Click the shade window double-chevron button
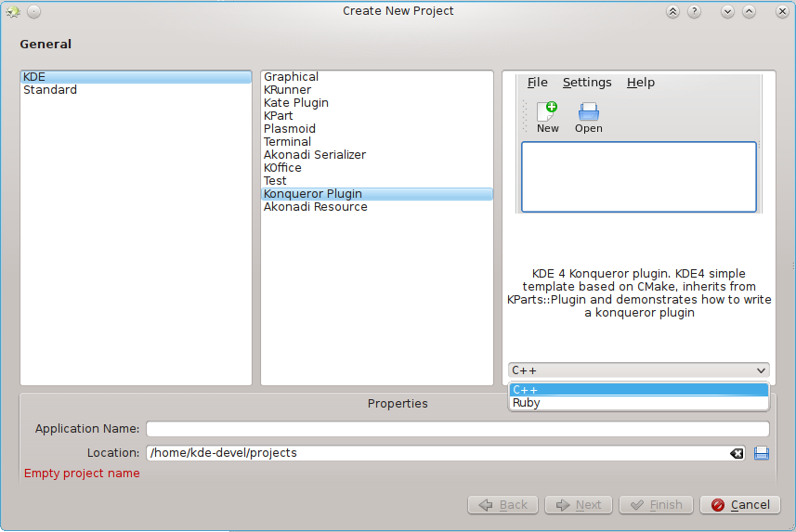The image size is (796, 532). 672,12
